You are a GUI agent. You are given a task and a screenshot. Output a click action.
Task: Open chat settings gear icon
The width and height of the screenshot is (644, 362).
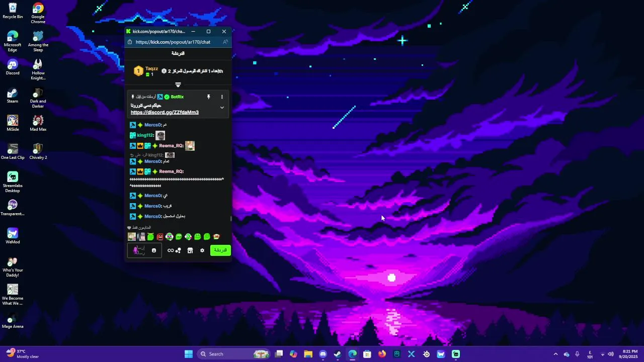click(202, 250)
